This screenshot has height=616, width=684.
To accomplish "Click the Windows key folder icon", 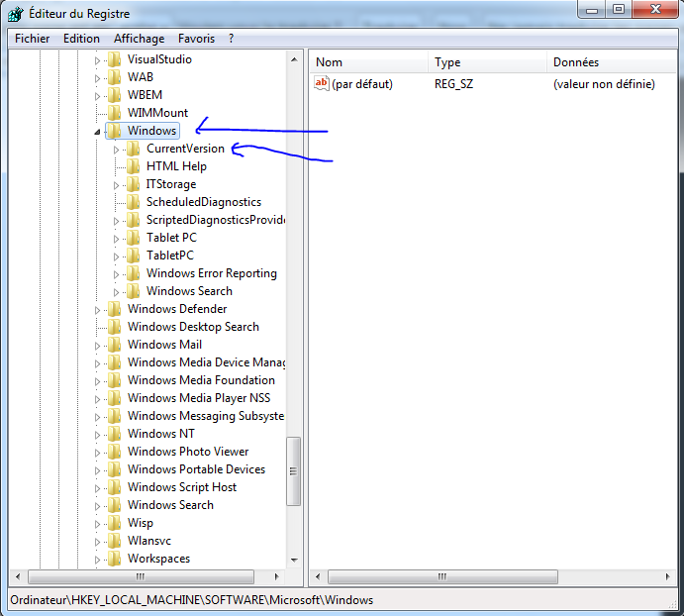I will click(114, 131).
